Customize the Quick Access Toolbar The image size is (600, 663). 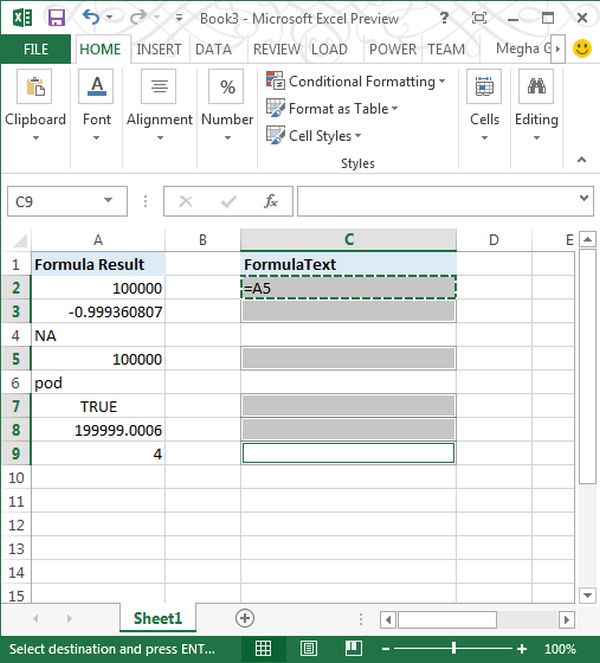pos(179,18)
